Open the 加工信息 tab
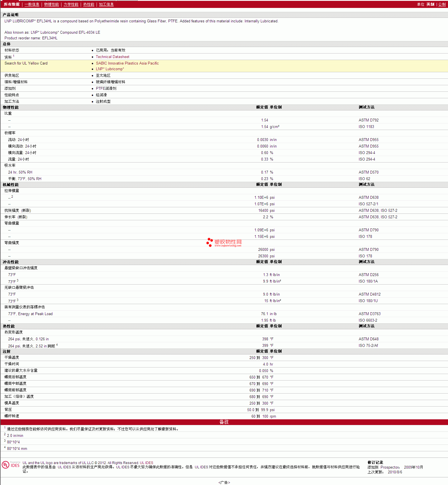Image resolution: width=448 pixels, height=485 pixels. pyautogui.click(x=106, y=5)
